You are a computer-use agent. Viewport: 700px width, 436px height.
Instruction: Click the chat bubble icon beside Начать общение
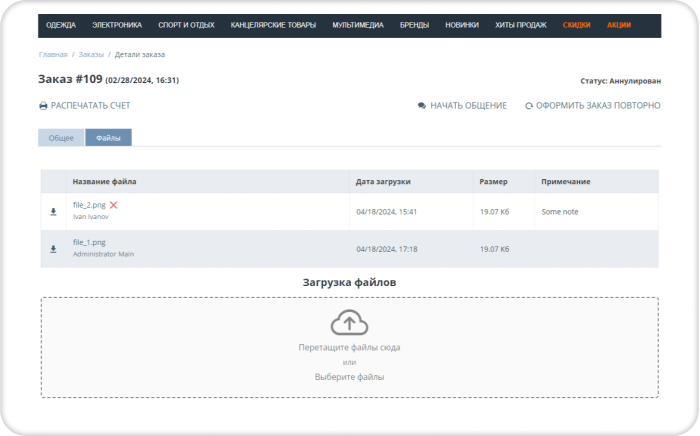coord(422,106)
